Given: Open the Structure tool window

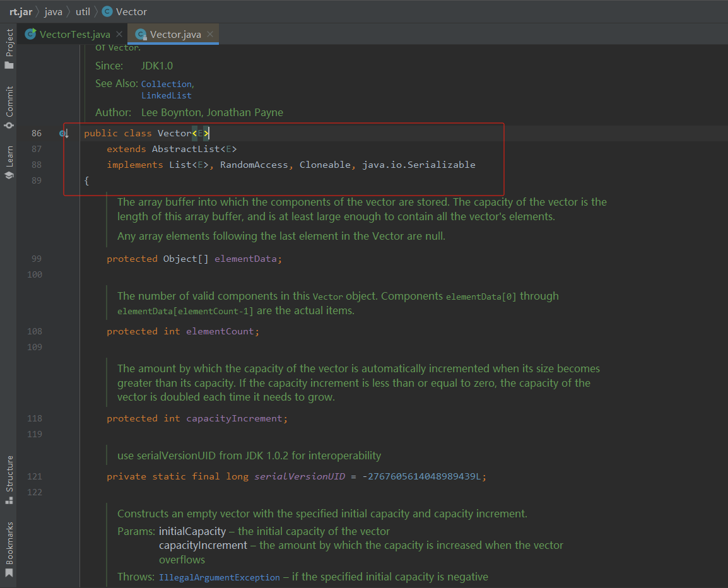Looking at the screenshot, I should (x=9, y=479).
